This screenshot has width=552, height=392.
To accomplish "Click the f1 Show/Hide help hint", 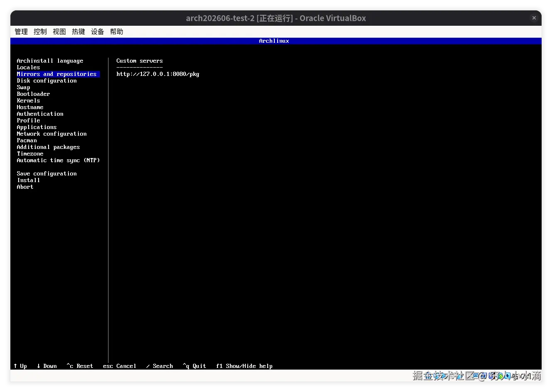I will click(244, 366).
